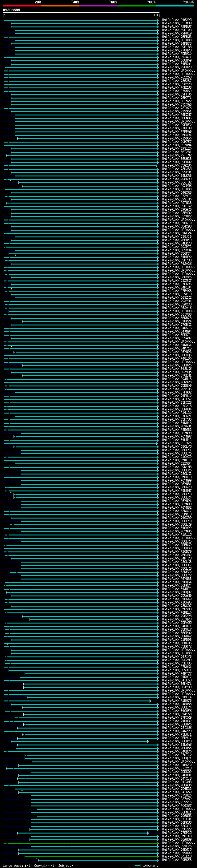Image resolution: width=197 pixels, height=868 pixels.
Task: Open hit UniRef100_P19951
Action: point(177,111)
